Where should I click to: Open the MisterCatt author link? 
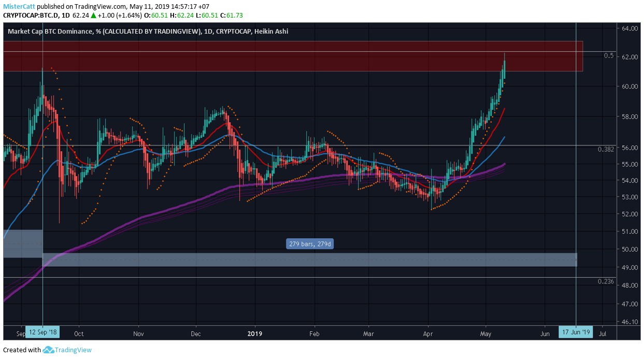pos(19,6)
